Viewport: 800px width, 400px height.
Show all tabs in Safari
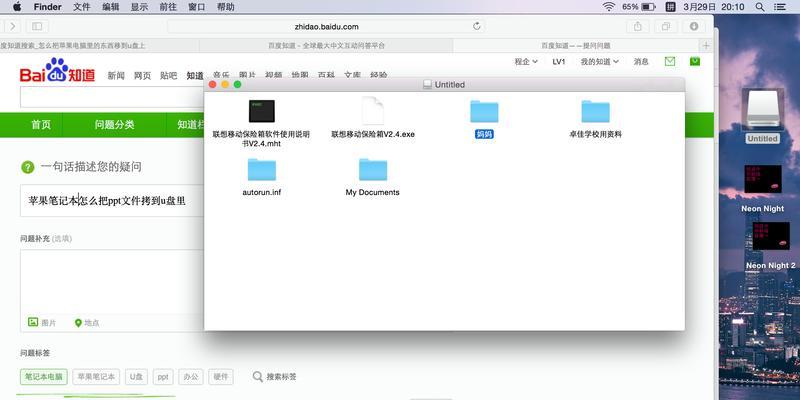pos(666,26)
